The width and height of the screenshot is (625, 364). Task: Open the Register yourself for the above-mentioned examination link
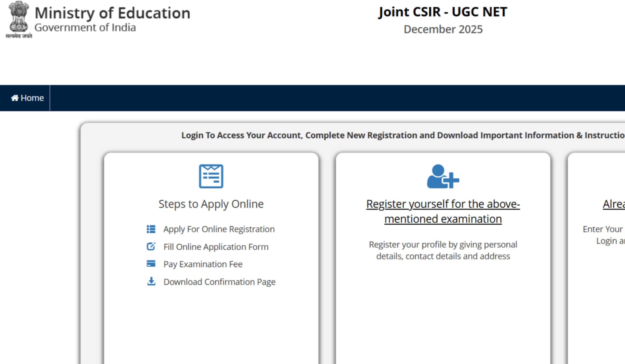(x=443, y=211)
